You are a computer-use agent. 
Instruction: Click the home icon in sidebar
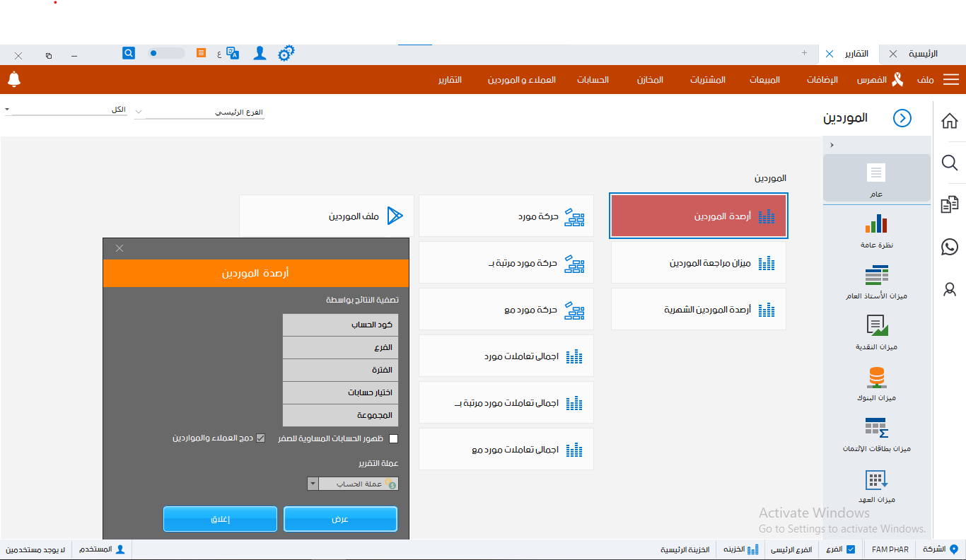pos(950,121)
